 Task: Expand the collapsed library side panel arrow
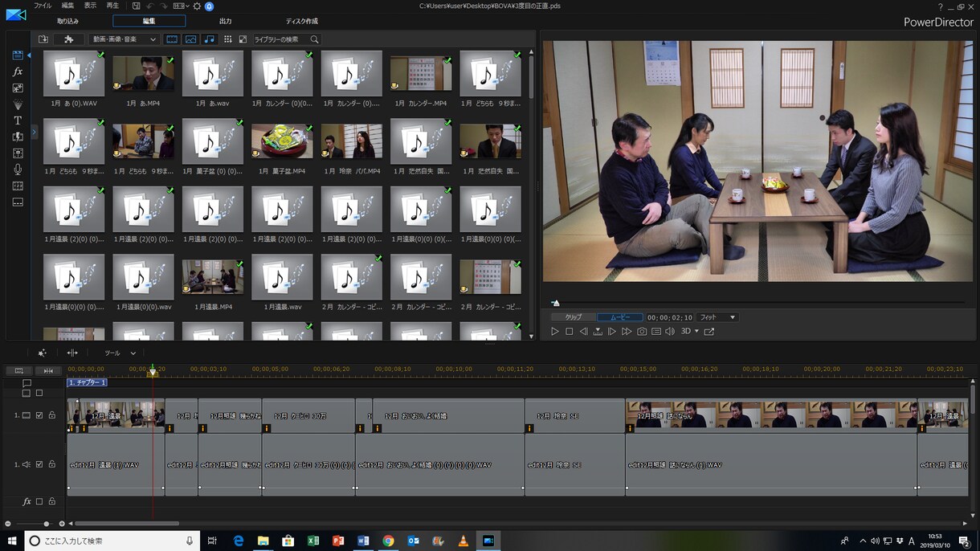tap(35, 132)
